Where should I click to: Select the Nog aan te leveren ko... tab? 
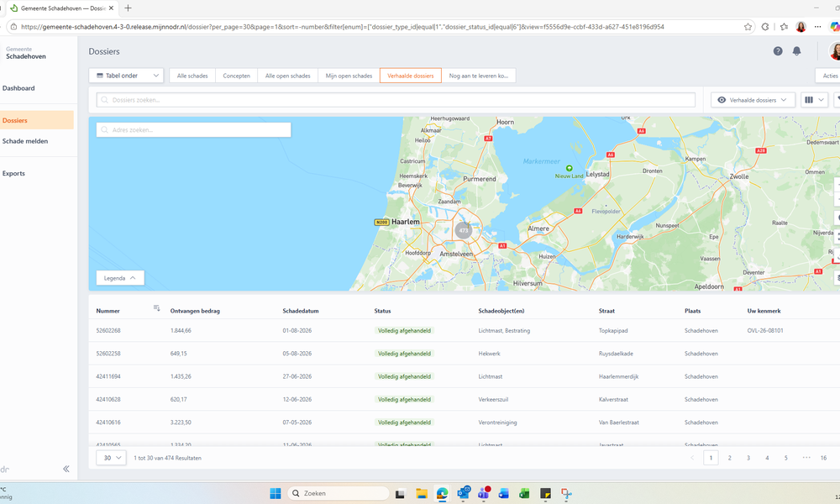coord(479,76)
